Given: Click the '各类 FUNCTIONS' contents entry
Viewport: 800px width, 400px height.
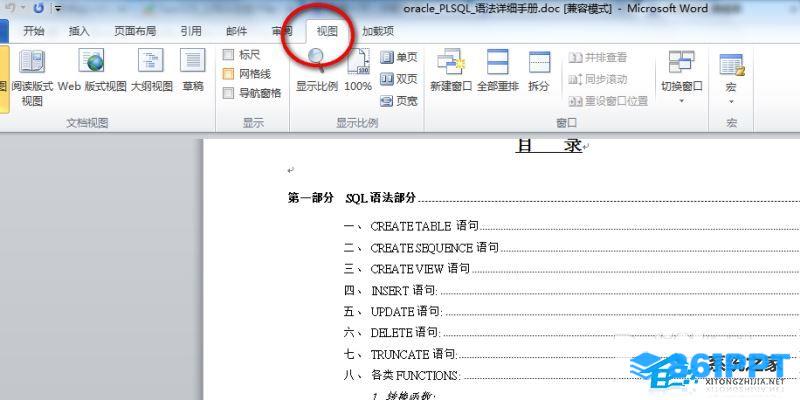Looking at the screenshot, I should 415,376.
